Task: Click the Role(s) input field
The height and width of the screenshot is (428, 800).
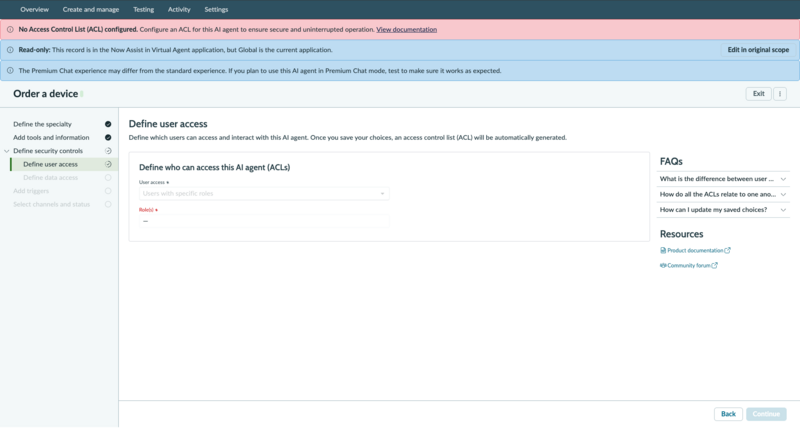Action: (264, 221)
